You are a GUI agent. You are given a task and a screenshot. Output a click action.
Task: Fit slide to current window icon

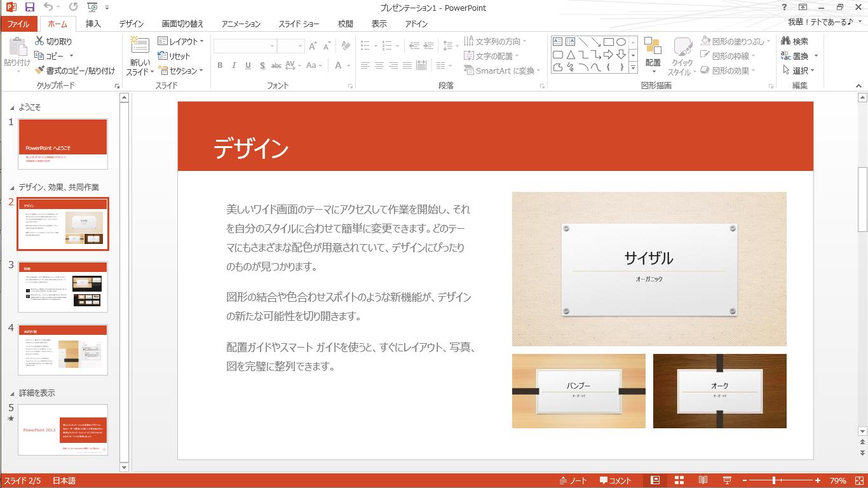(859, 480)
